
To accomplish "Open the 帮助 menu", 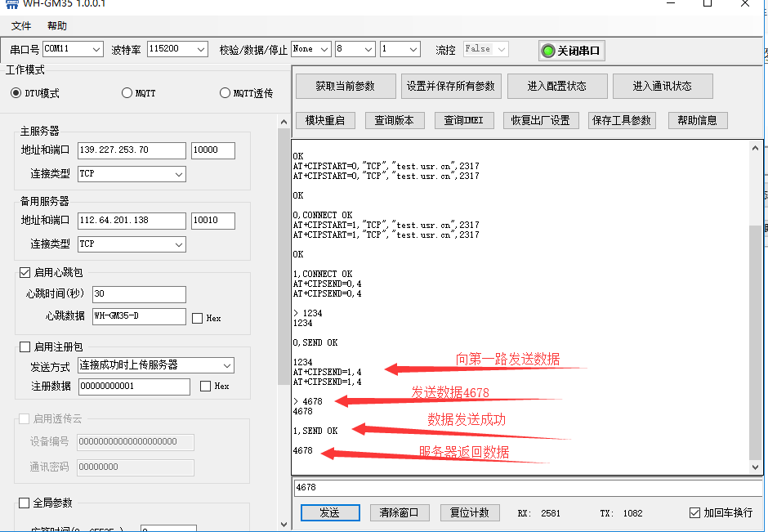I will [x=57, y=26].
